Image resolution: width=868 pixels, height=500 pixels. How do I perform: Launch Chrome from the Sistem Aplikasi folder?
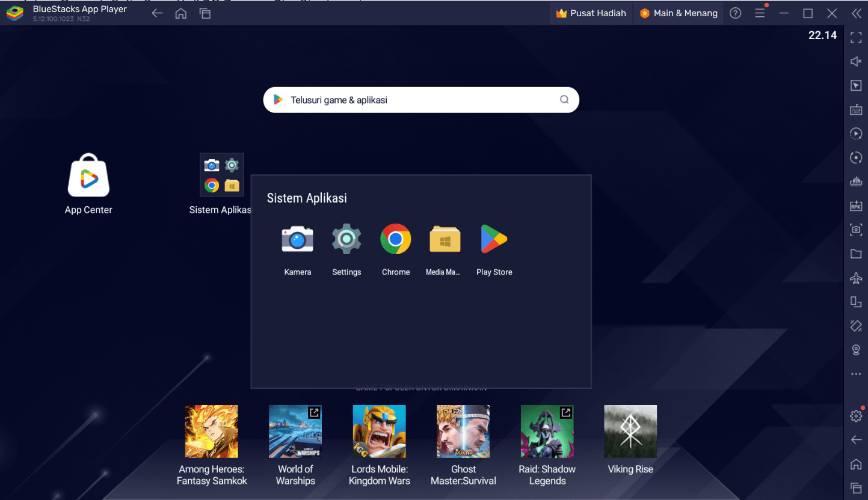[x=396, y=239]
